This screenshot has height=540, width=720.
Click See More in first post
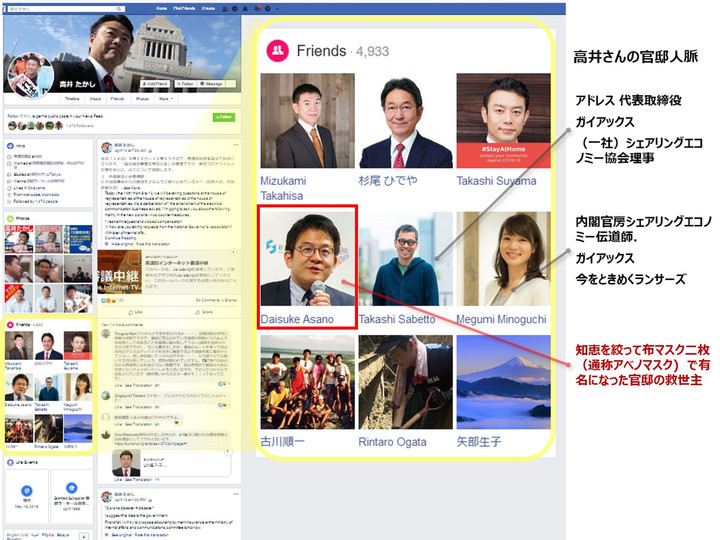click(x=132, y=188)
